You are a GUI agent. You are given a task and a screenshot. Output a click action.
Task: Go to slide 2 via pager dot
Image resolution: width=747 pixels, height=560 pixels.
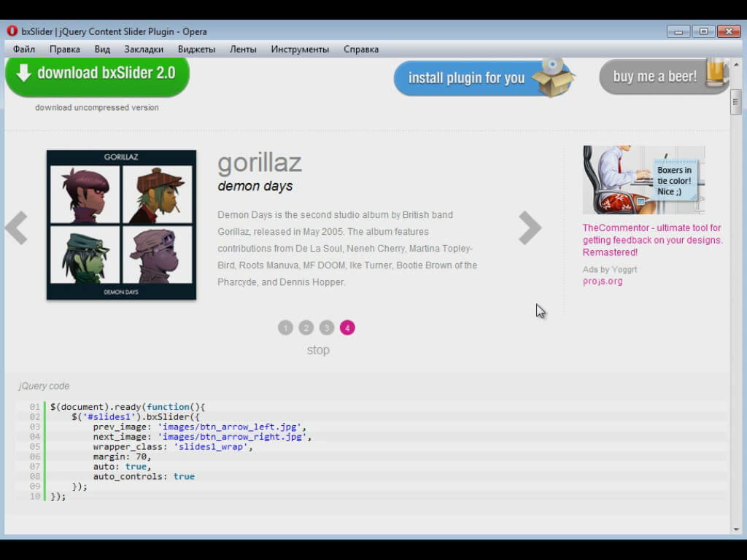pyautogui.click(x=306, y=327)
